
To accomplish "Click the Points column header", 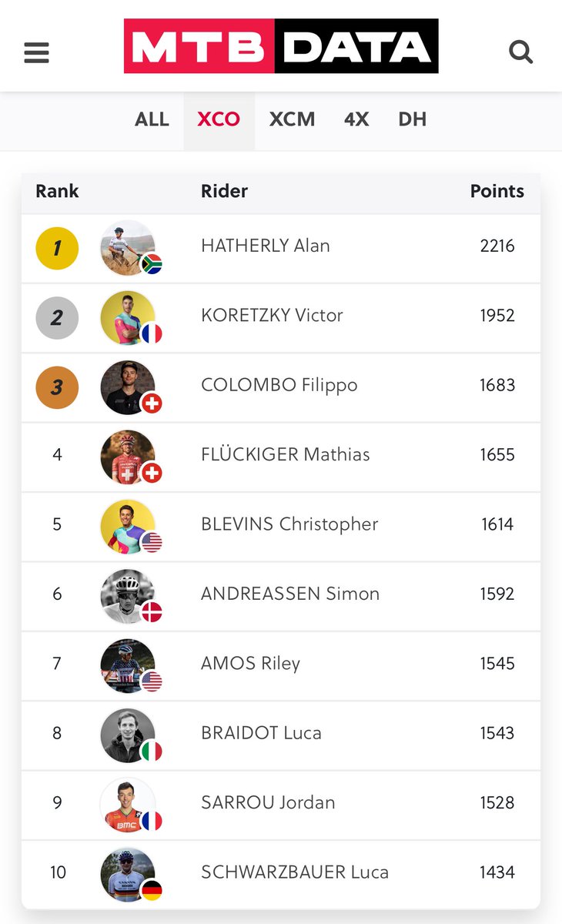I will [497, 191].
